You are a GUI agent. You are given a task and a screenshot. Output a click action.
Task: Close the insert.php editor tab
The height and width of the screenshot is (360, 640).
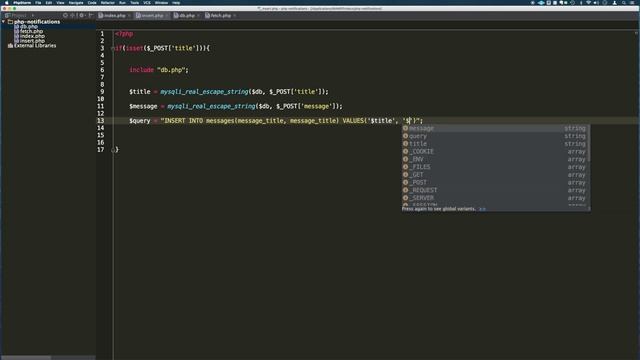pyautogui.click(x=167, y=16)
